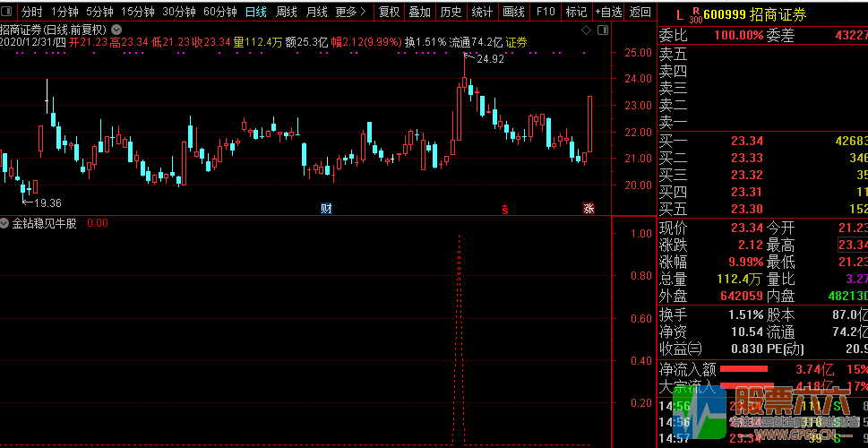This screenshot has height=448, width=868.
Task: Click the red 净流入额 bar
Action: [x=743, y=368]
